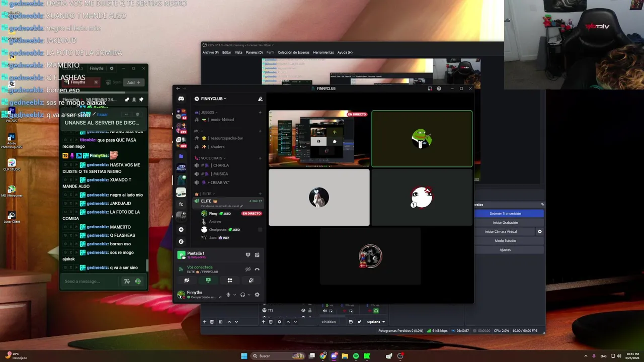Open OBS Vista menu
The image size is (644, 362).
tap(238, 52)
